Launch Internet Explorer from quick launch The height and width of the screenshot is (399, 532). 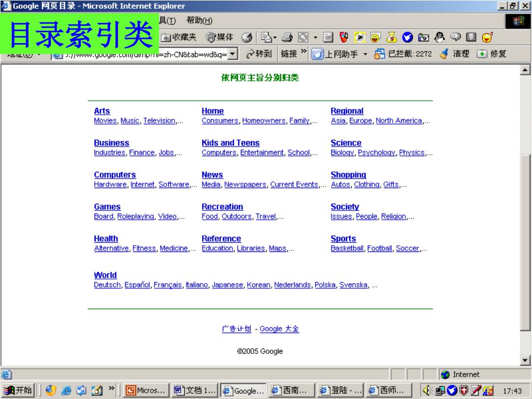tap(66, 391)
